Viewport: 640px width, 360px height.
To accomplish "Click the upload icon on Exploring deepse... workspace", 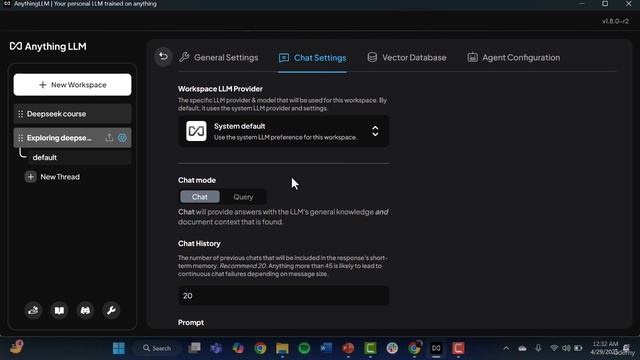I will [x=109, y=138].
